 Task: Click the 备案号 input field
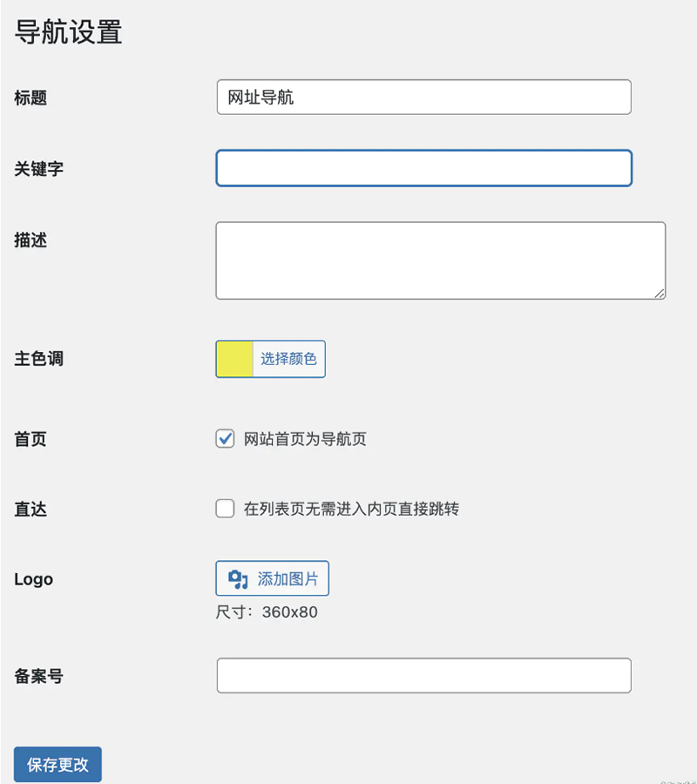[x=423, y=675]
